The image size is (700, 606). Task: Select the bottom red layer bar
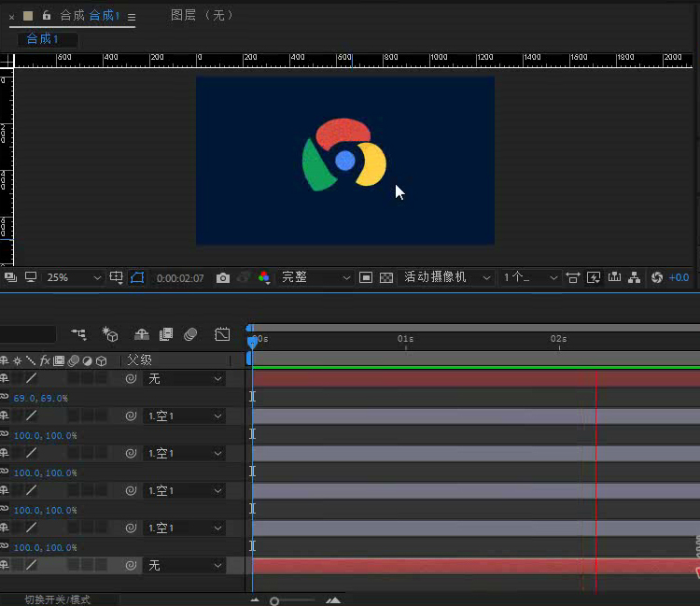coord(476,566)
